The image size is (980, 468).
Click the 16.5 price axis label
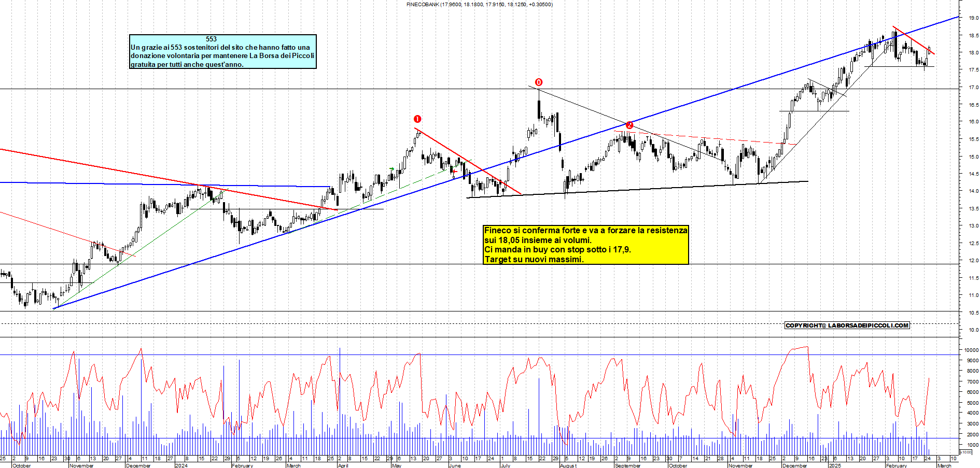(973, 105)
